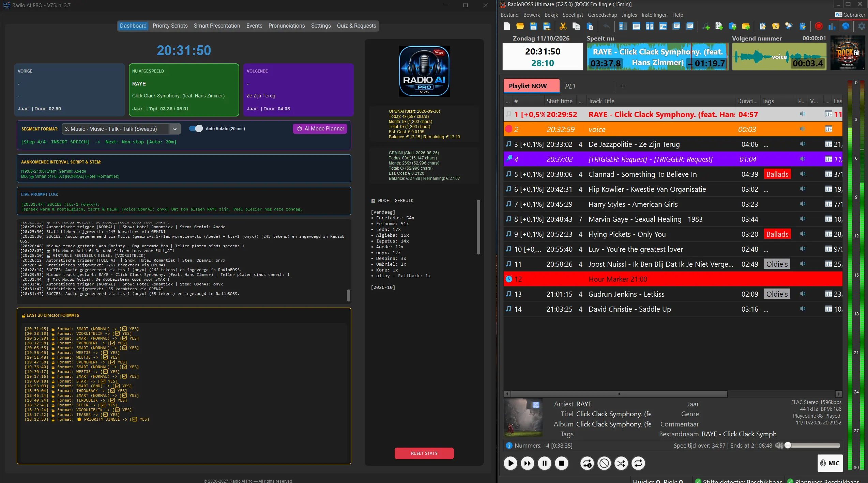Image resolution: width=868 pixels, height=483 pixels.
Task: Add folder using yellow folder plus icon
Action: [746, 26]
